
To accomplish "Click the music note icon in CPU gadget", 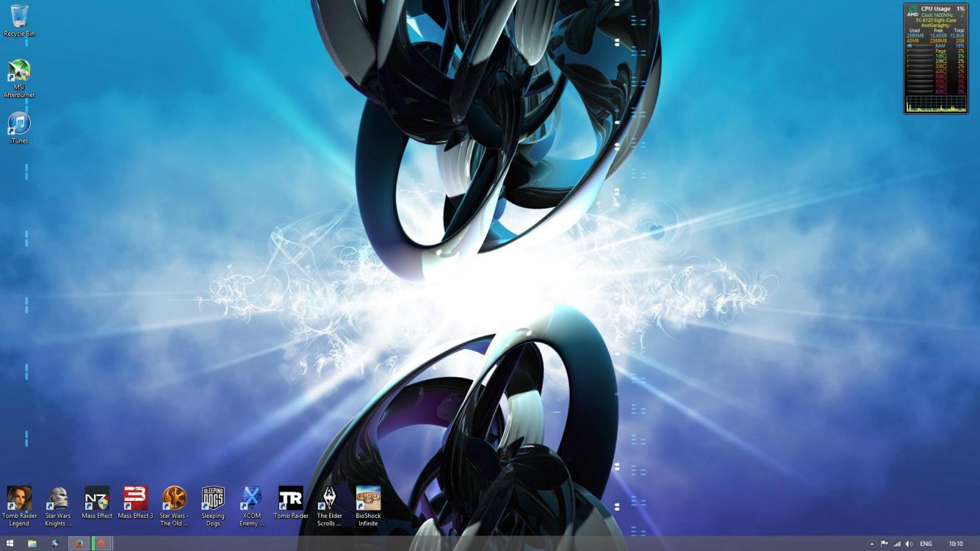I will point(962,14).
